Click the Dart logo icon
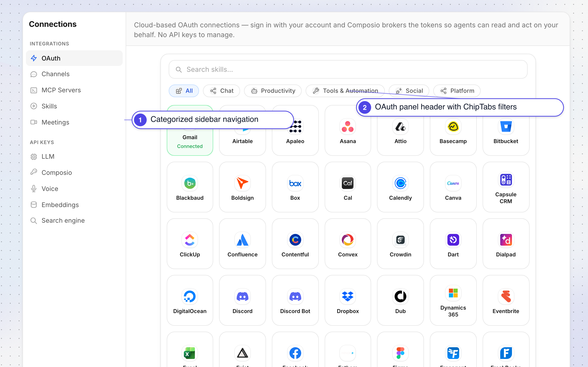 (x=453, y=240)
